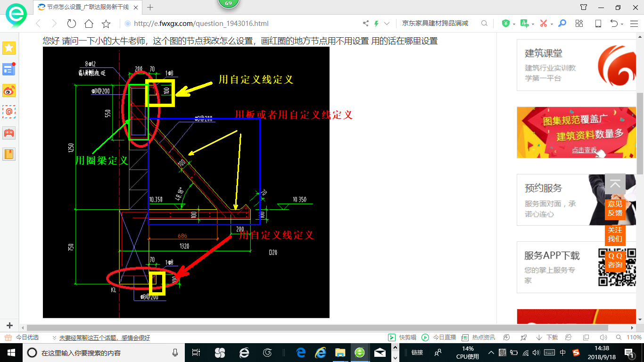
Task: Open the green shield payment protection icon
Action: tap(506, 24)
